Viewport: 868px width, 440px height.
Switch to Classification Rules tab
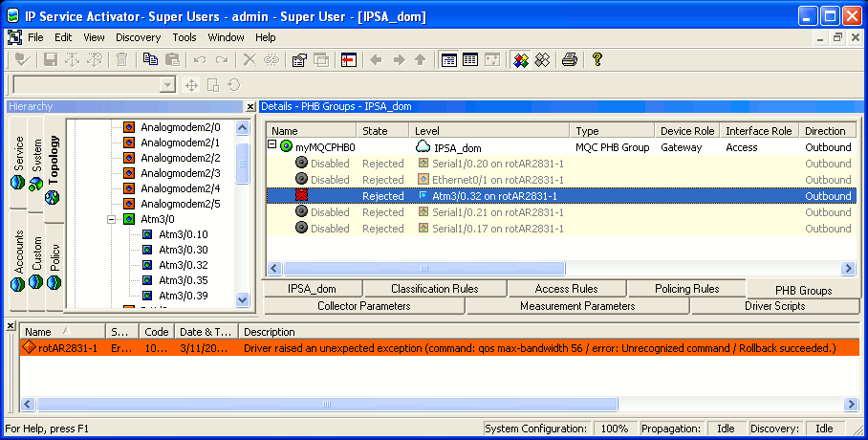pyautogui.click(x=435, y=289)
